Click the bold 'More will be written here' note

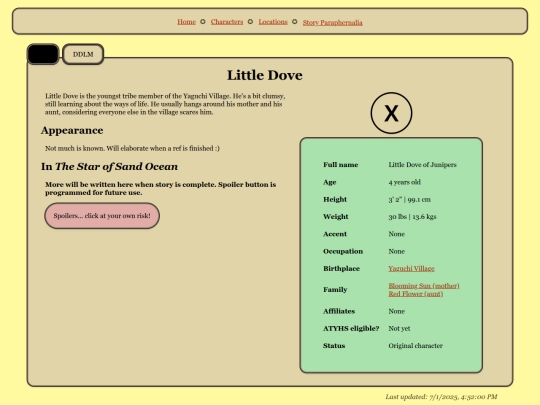[160, 188]
